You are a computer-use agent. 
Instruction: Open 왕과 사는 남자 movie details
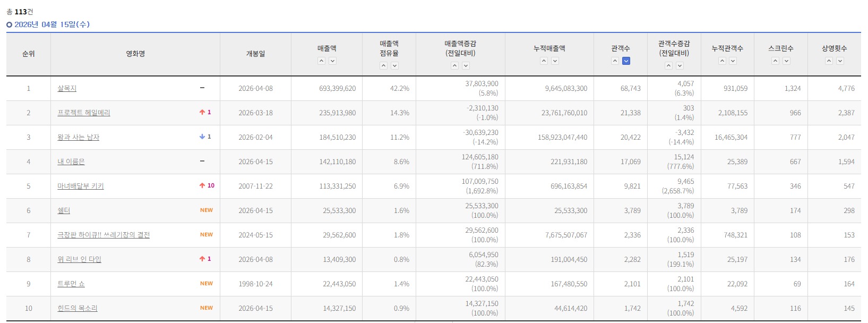[79, 137]
